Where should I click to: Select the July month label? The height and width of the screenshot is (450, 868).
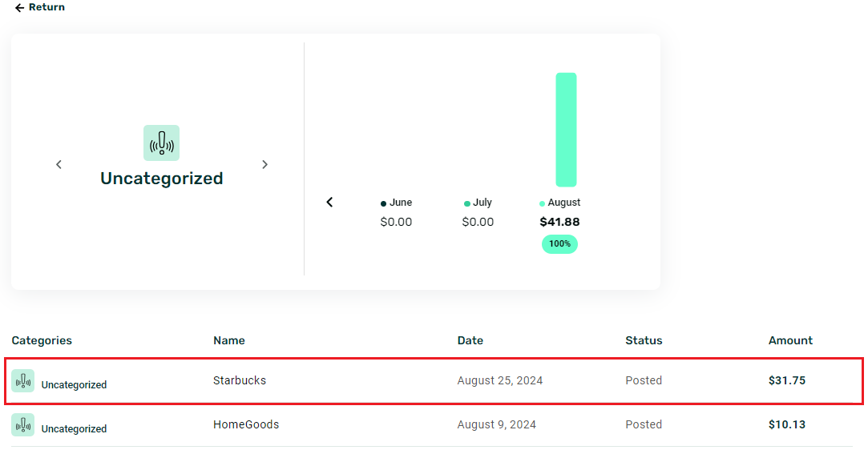click(x=482, y=203)
